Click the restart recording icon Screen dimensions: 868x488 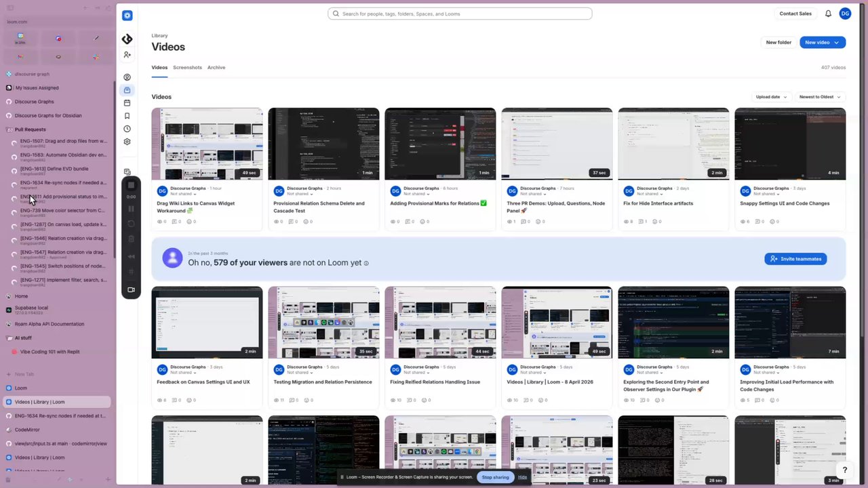coord(131,224)
